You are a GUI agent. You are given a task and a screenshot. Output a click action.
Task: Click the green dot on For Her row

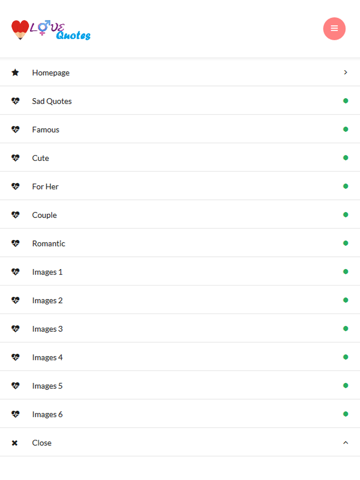[346, 186]
